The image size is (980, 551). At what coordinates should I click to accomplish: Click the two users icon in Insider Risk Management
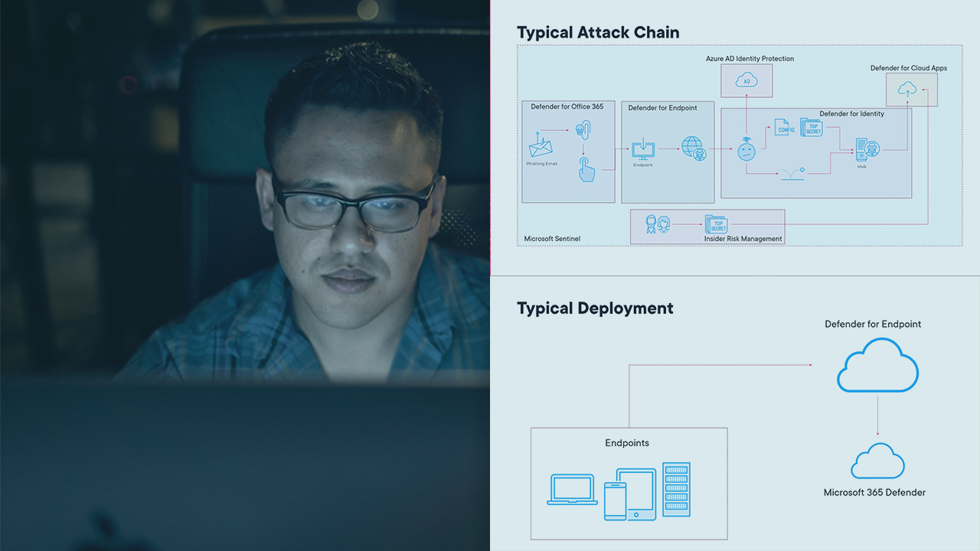click(x=657, y=224)
